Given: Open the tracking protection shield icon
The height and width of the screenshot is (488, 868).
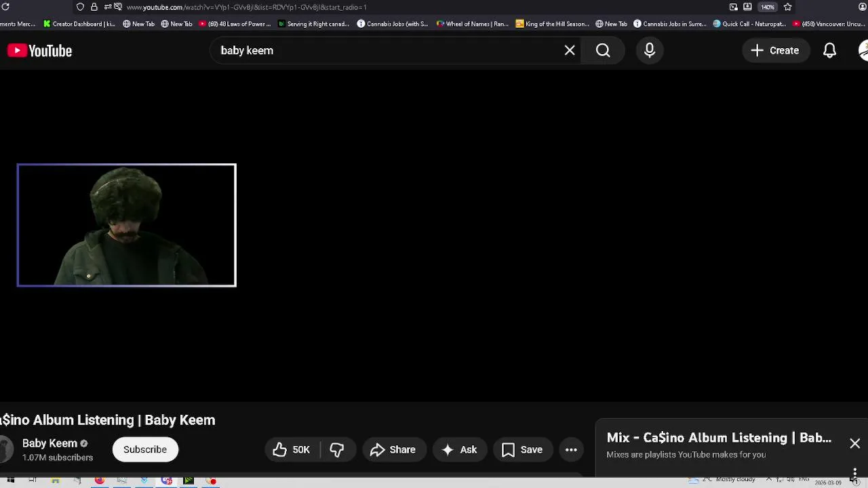Looking at the screenshot, I should click(80, 7).
